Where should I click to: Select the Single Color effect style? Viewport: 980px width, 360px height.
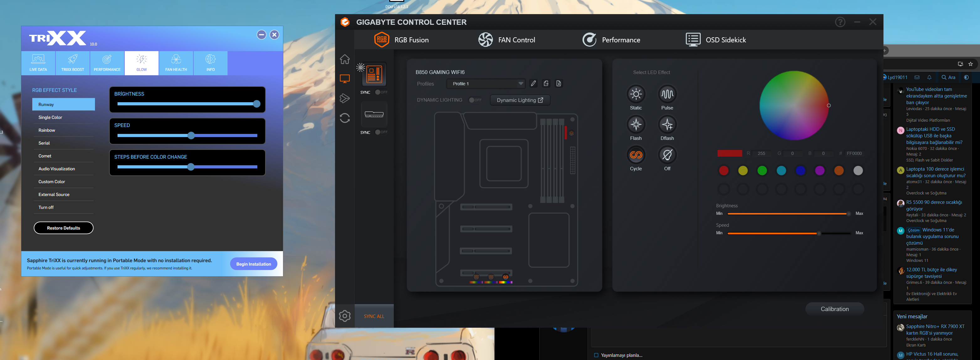pos(64,117)
